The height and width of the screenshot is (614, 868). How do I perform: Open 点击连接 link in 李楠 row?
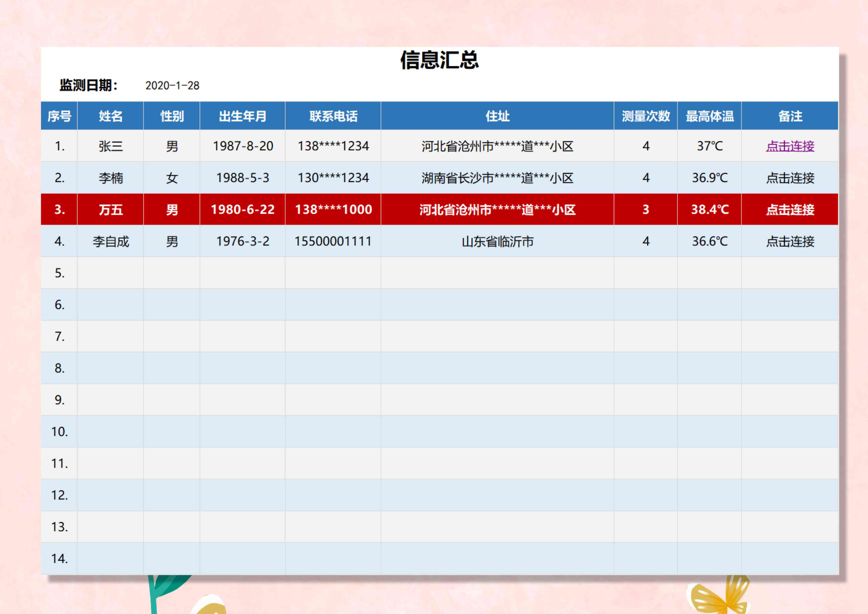(x=790, y=178)
